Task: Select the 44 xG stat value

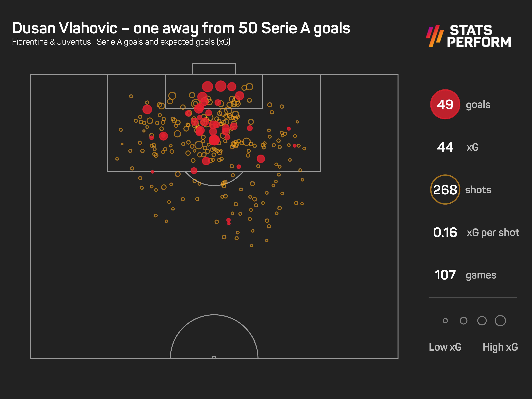Action: click(445, 147)
